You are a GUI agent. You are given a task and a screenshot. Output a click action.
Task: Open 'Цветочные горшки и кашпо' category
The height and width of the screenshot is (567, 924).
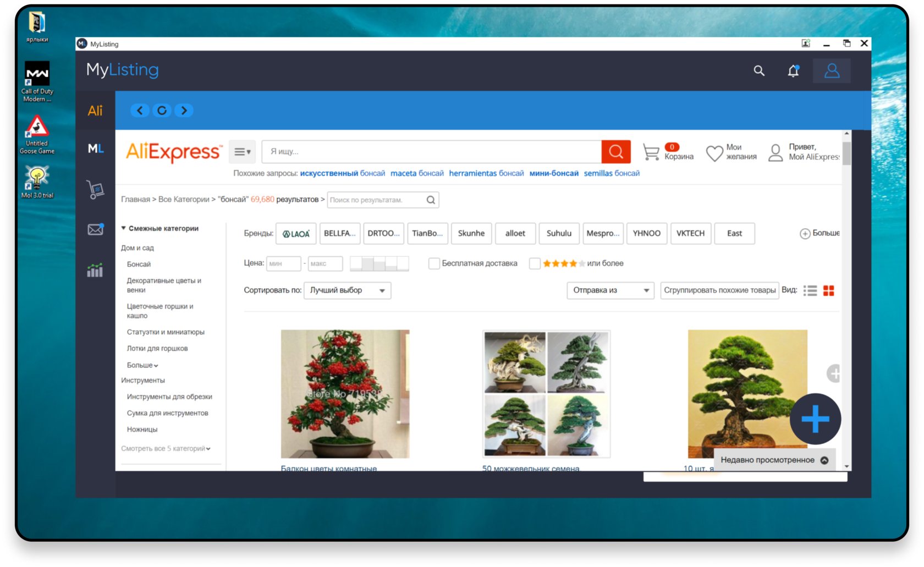coord(160,311)
